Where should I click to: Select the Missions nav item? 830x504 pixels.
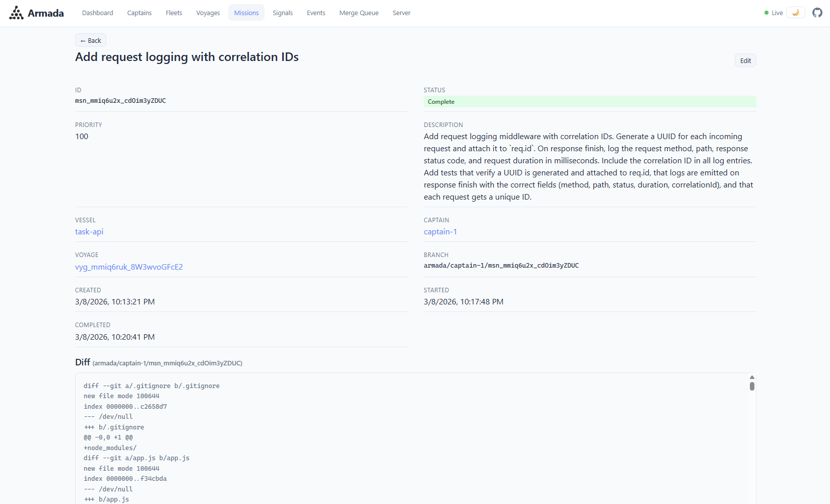246,13
